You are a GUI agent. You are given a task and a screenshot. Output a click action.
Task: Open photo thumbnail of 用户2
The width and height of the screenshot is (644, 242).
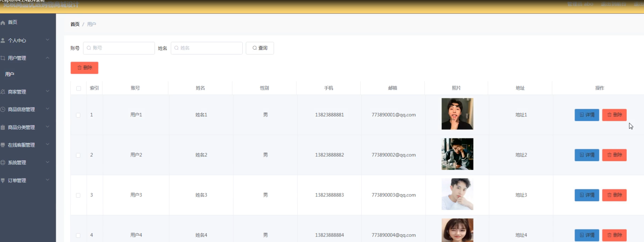(457, 154)
